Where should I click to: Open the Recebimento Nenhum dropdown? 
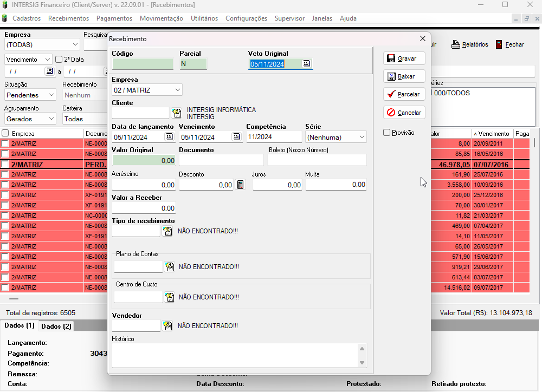click(x=85, y=95)
